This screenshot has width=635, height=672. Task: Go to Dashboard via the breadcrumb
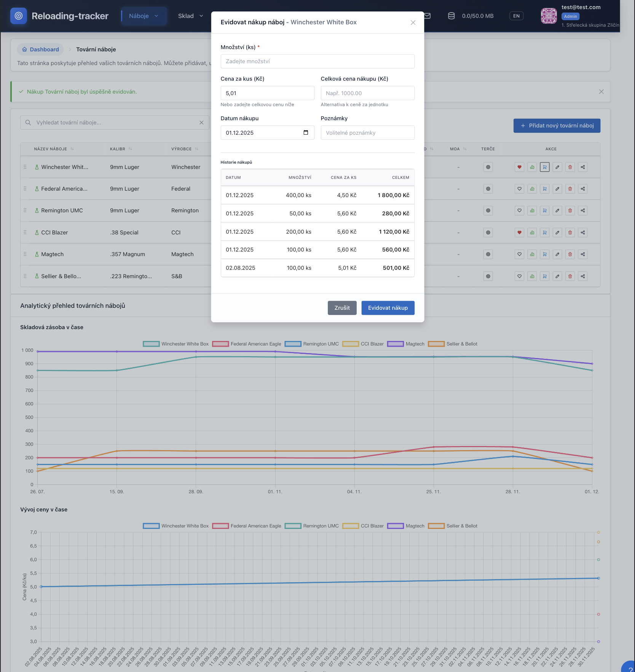[x=40, y=49]
